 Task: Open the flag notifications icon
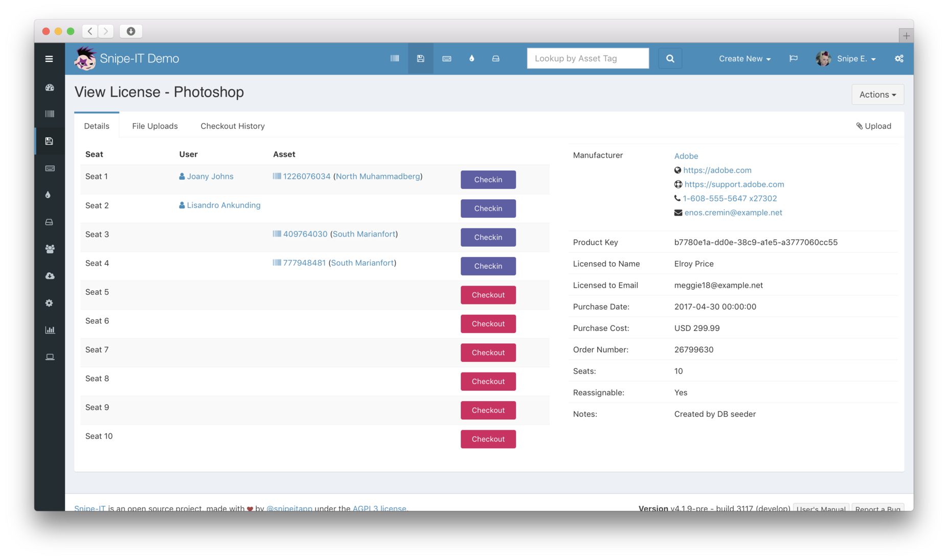(x=793, y=58)
